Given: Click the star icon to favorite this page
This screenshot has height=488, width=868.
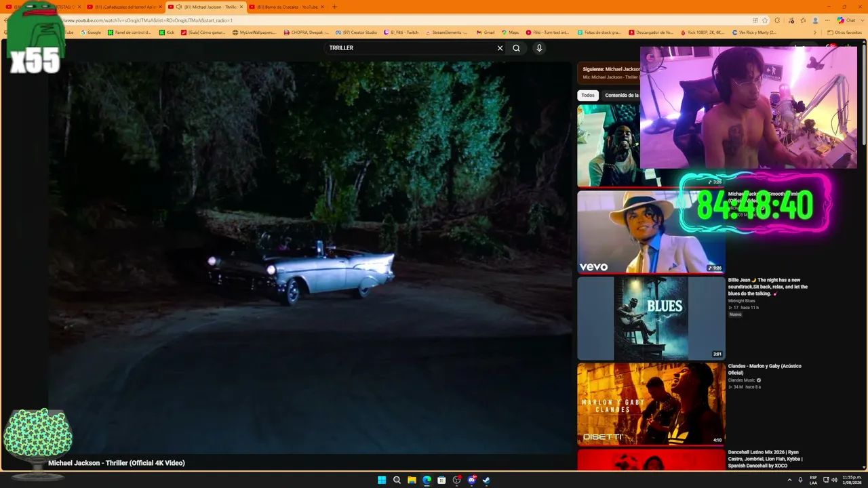Looking at the screenshot, I should click(765, 20).
